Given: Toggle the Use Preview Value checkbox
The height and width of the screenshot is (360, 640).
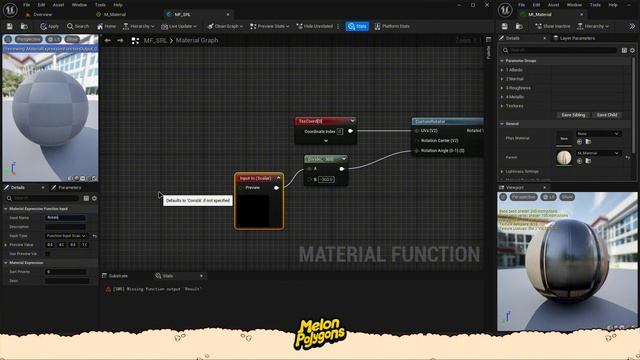Looking at the screenshot, I should pyautogui.click(x=48, y=254).
